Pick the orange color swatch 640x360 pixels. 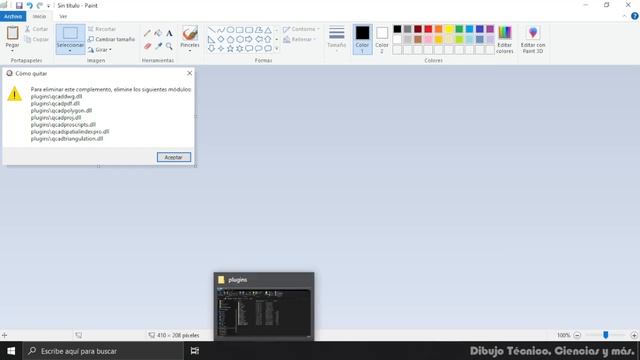(438, 29)
